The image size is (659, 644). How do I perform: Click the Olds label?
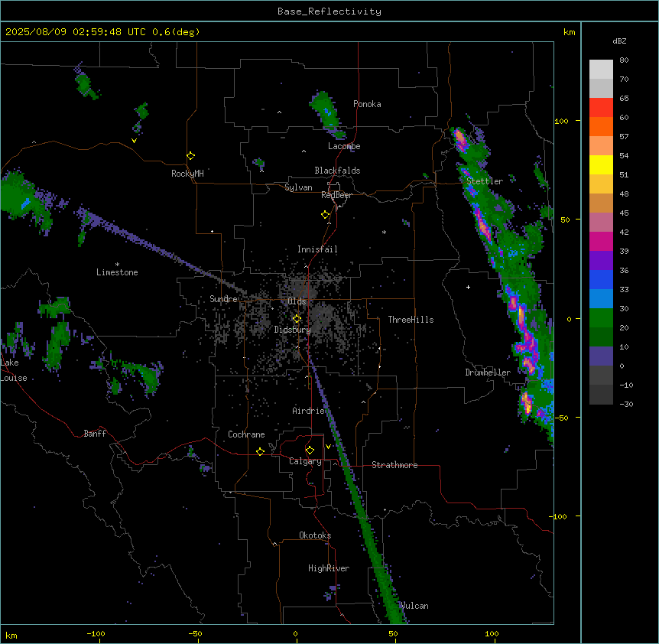click(297, 301)
